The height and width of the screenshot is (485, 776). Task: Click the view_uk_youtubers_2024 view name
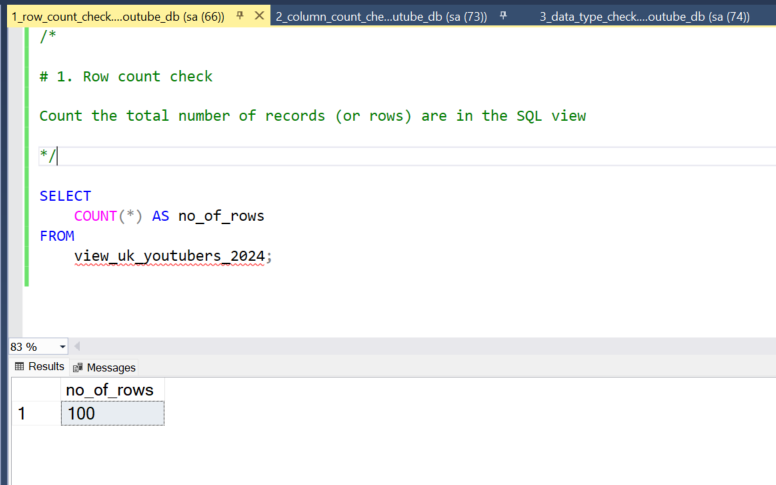click(x=170, y=256)
